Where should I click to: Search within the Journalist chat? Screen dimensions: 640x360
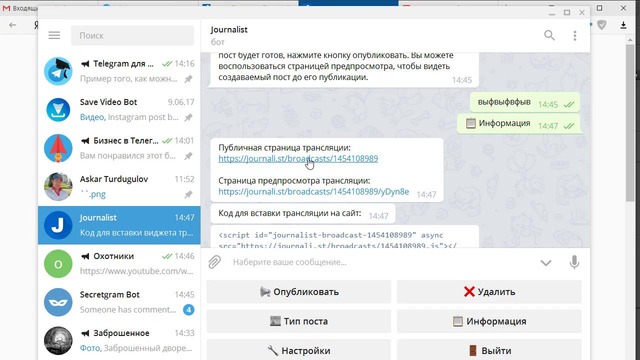(549, 36)
